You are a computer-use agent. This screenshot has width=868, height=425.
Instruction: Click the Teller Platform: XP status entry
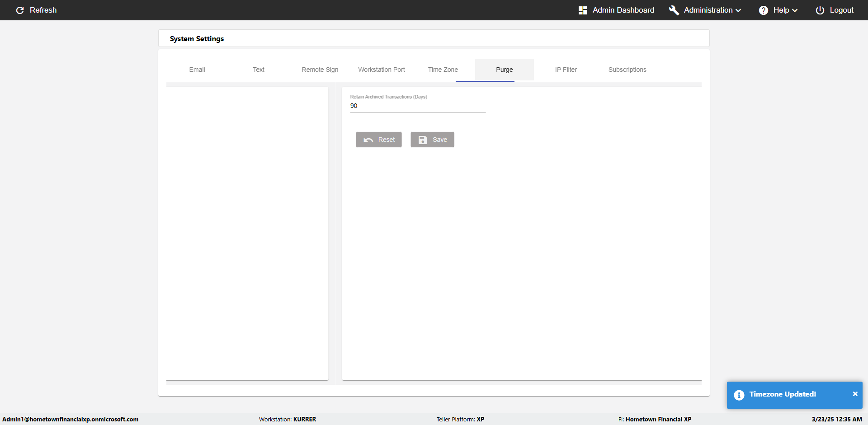(460, 420)
